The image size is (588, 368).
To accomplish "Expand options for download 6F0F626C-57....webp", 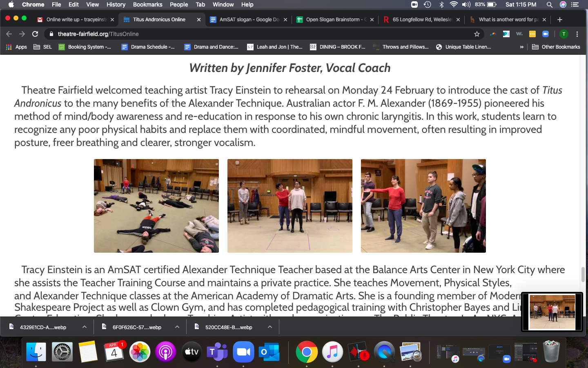I will tap(177, 327).
